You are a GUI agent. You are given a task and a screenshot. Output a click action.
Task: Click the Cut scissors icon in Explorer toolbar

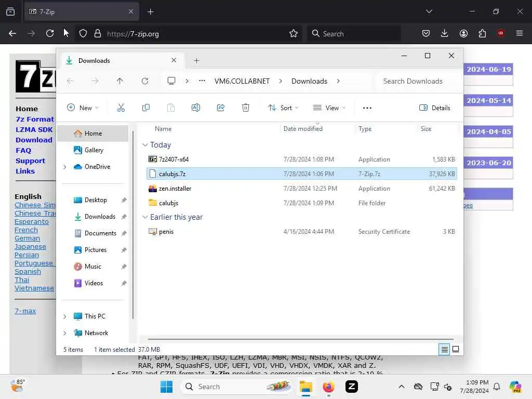(121, 108)
